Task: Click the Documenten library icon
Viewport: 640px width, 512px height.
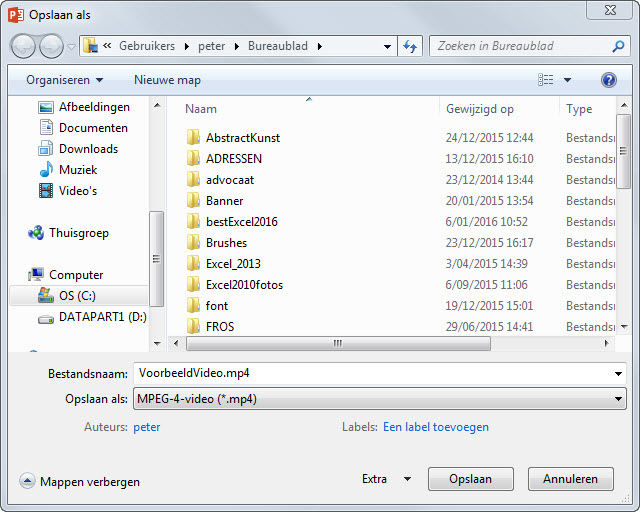Action: (46, 127)
